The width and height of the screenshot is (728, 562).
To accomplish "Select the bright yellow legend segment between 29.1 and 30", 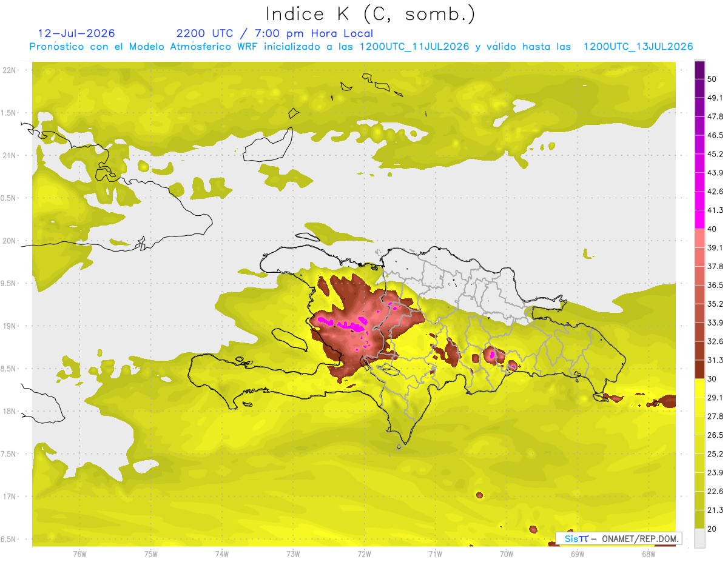I will pyautogui.click(x=699, y=388).
